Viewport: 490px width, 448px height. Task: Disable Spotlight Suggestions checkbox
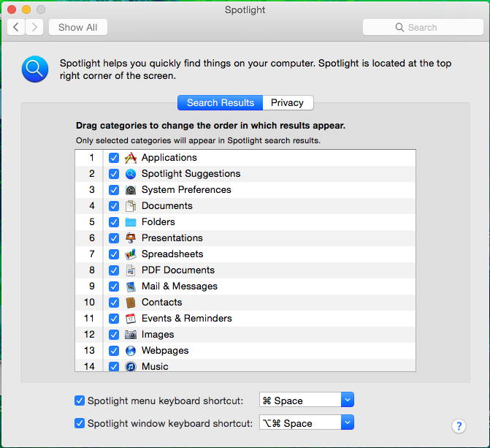(x=114, y=174)
